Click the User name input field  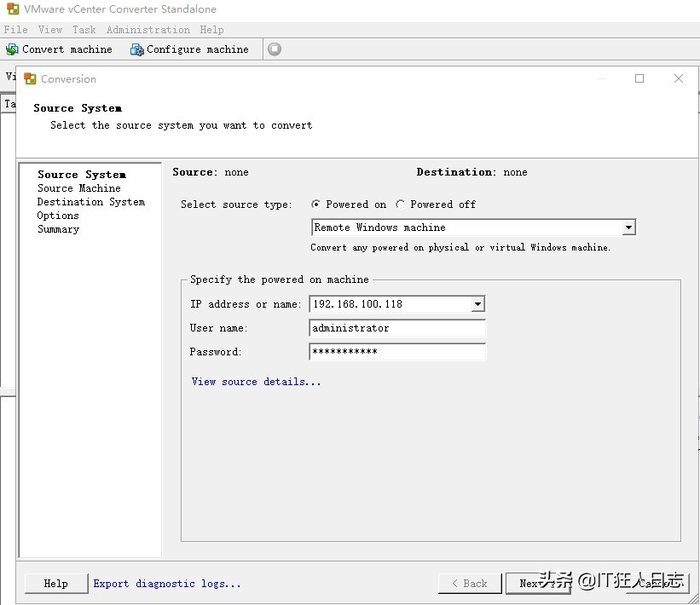click(x=396, y=328)
